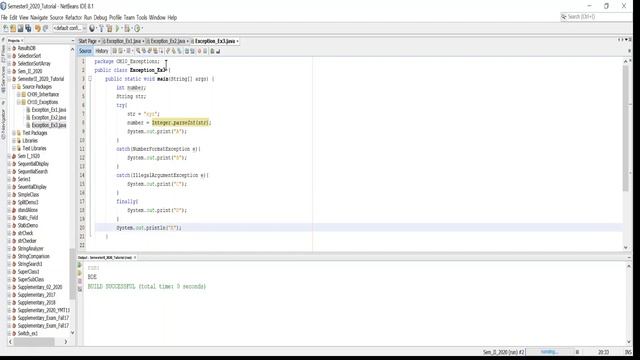Open the Window menu
Image resolution: width=640 pixels, height=360 pixels.
(157, 18)
